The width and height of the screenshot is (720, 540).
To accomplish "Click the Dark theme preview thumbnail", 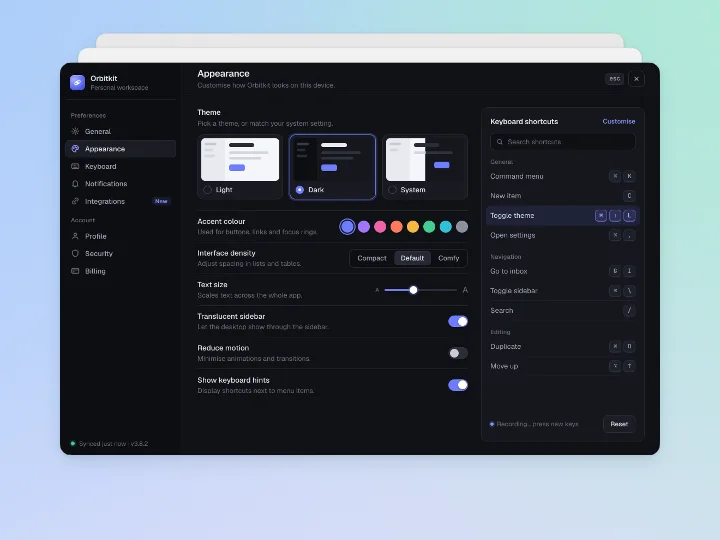I will pyautogui.click(x=332, y=159).
